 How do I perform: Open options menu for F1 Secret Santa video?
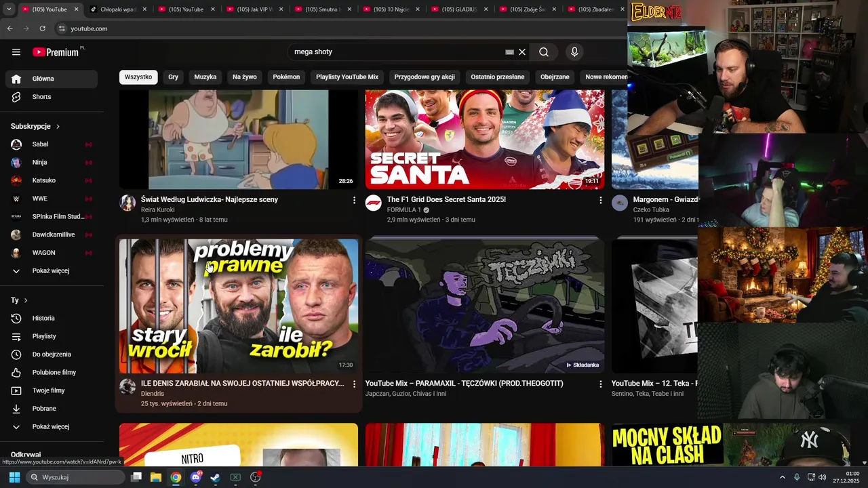600,200
